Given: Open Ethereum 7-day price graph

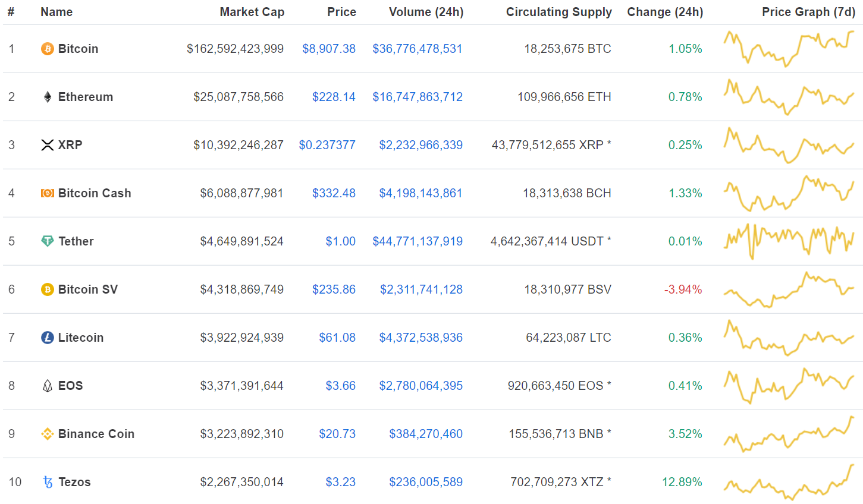Looking at the screenshot, I should pos(789,97).
